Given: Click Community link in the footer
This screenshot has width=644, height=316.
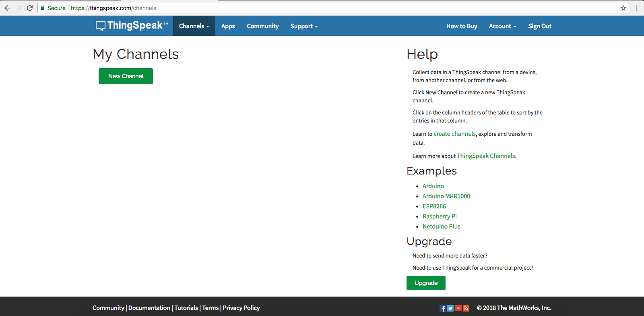Looking at the screenshot, I should coord(108,308).
